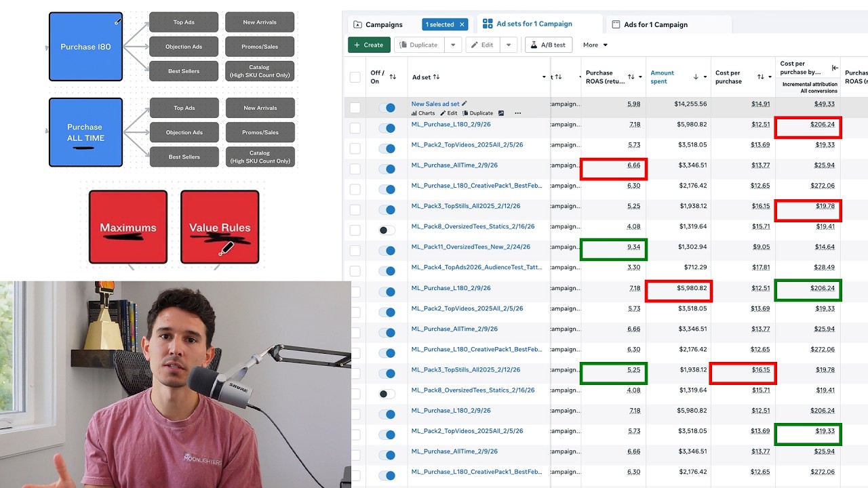Check the ML_Pack11_OversizedTees_New row checkbox
Image resolution: width=868 pixels, height=488 pixels.
click(355, 250)
